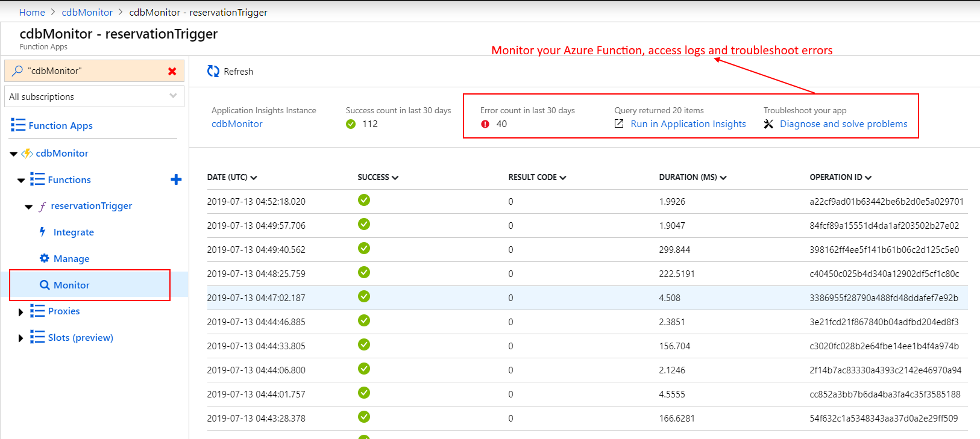The height and width of the screenshot is (439, 980).
Task: Sort by DURATION (MS) column header
Action: [x=693, y=178]
